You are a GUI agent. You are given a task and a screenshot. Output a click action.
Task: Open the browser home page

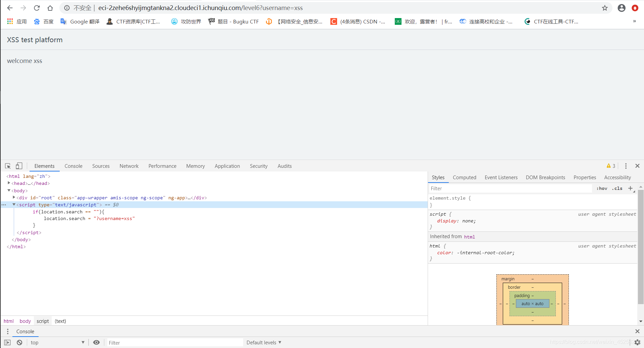coord(50,8)
